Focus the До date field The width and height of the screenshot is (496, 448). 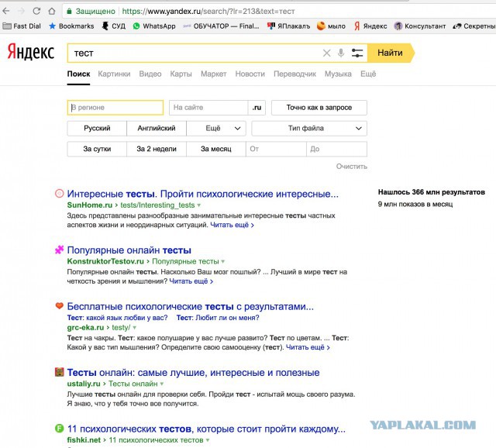(x=336, y=149)
